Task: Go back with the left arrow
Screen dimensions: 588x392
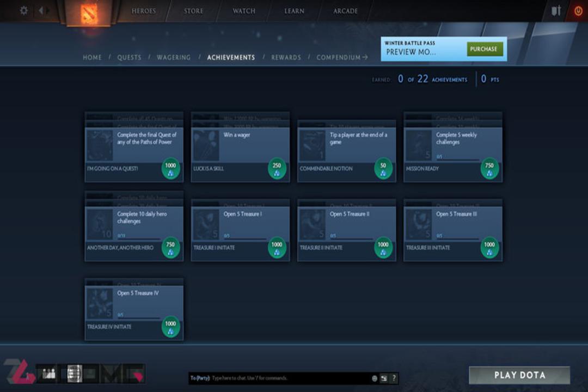Action: coord(41,10)
